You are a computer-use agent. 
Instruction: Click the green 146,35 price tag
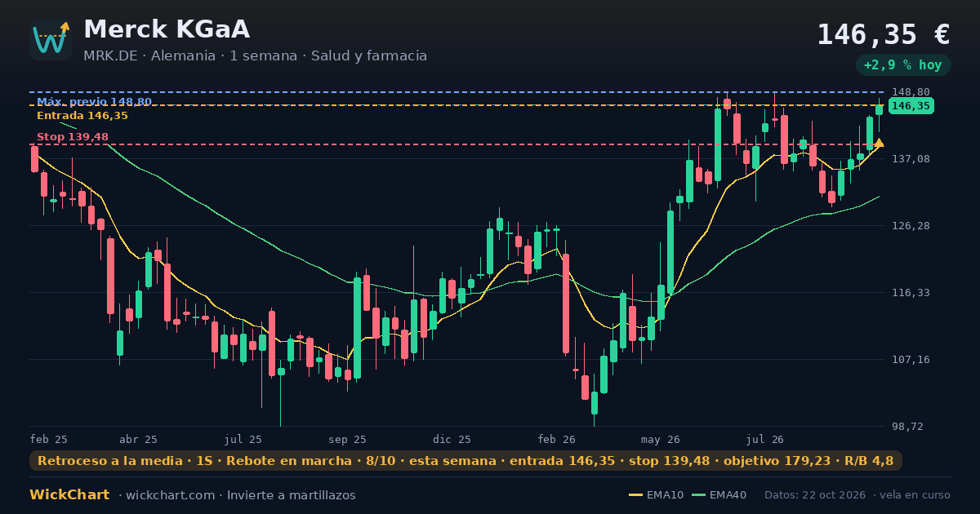[x=911, y=106]
